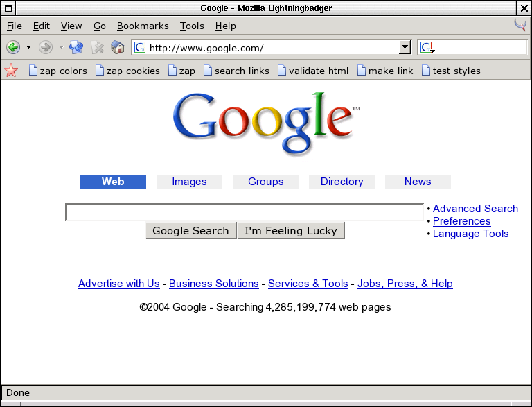The image size is (532, 407).
Task: Switch to the Images tab
Action: tap(189, 182)
